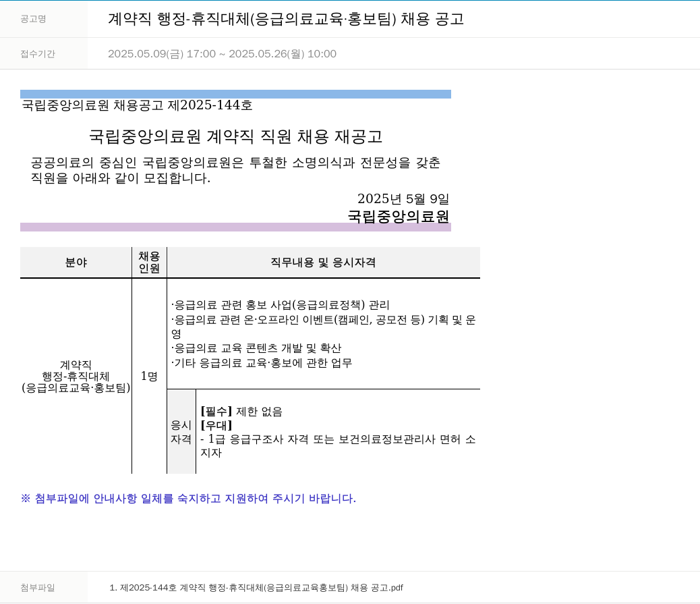Click the 채용 인원 column header

tap(149, 263)
